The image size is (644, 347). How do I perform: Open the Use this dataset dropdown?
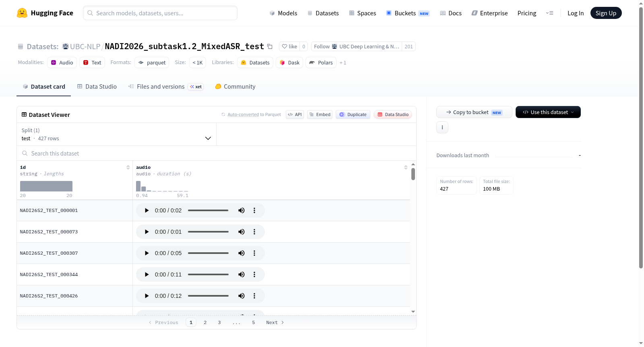548,112
